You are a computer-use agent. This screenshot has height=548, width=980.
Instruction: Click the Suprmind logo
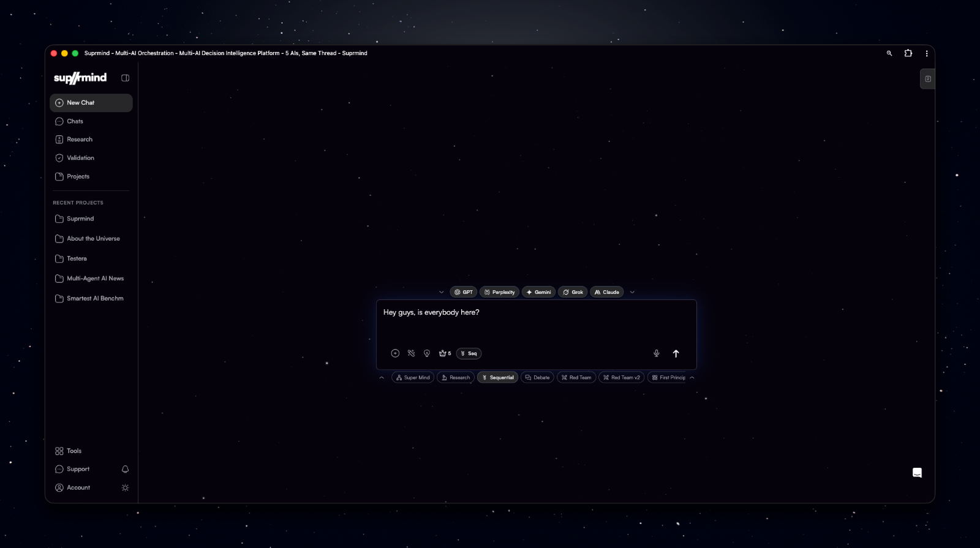[x=80, y=78]
